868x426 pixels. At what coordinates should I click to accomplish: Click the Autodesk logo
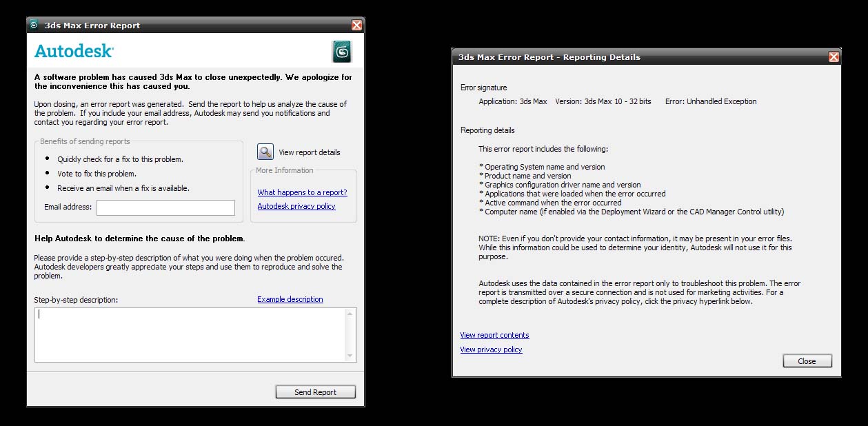coord(74,51)
